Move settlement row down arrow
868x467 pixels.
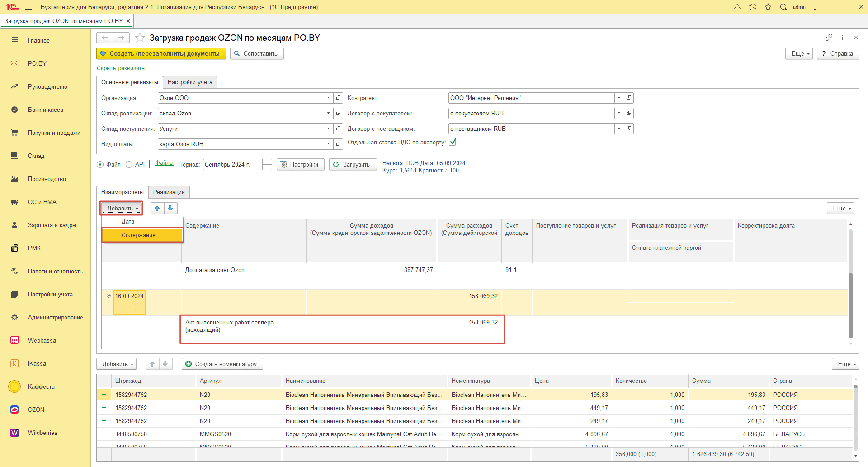(170, 208)
